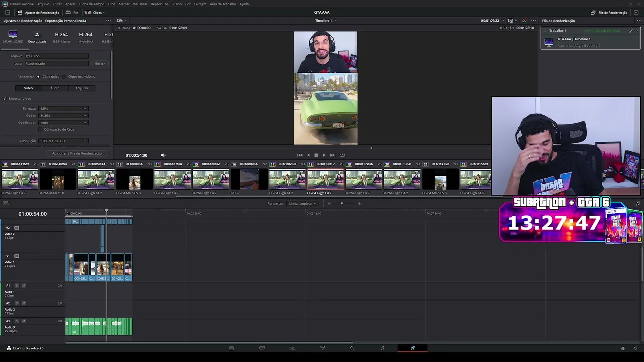Viewport: 644px width, 362px height.
Task: Mute audio track A1
Action: click(23, 286)
